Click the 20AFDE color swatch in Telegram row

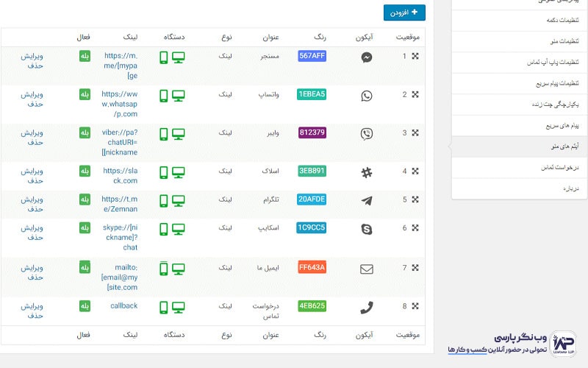click(312, 199)
